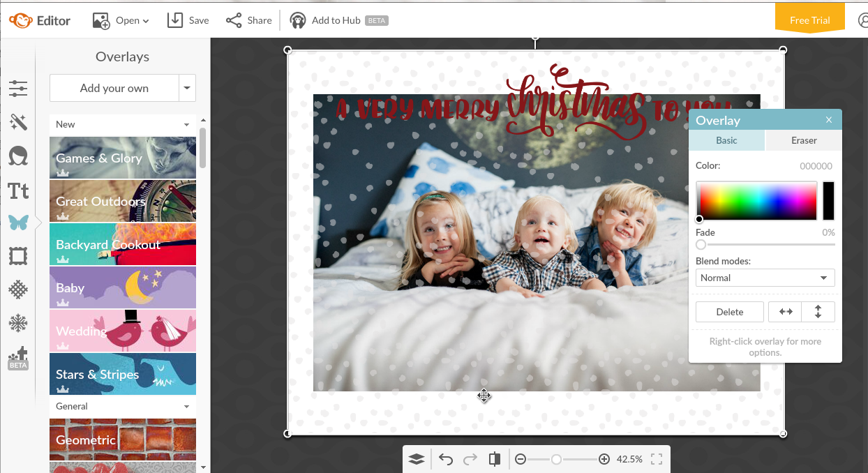868x473 pixels.
Task: Open the BETA templates tool
Action: click(x=18, y=358)
